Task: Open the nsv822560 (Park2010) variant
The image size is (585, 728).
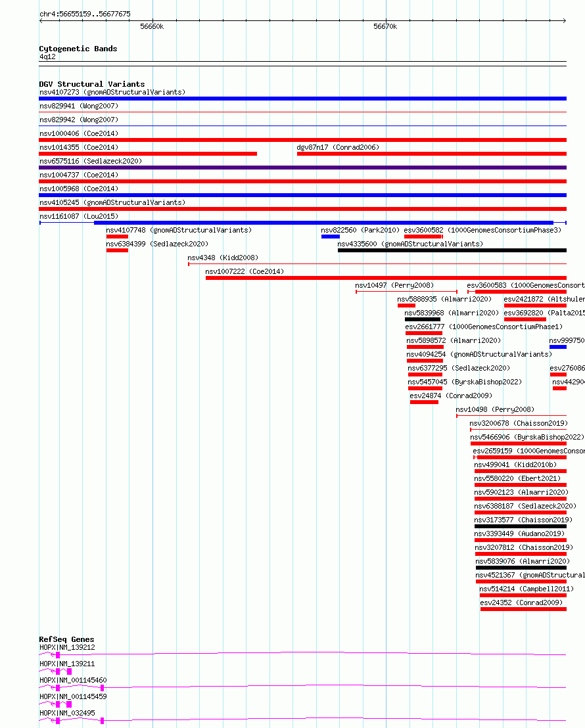Action: coord(360,230)
